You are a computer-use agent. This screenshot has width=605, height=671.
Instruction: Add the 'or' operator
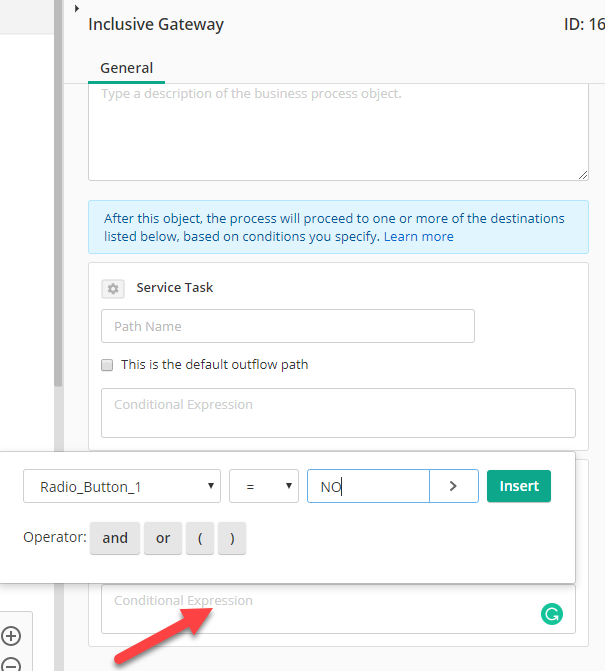pyautogui.click(x=163, y=538)
